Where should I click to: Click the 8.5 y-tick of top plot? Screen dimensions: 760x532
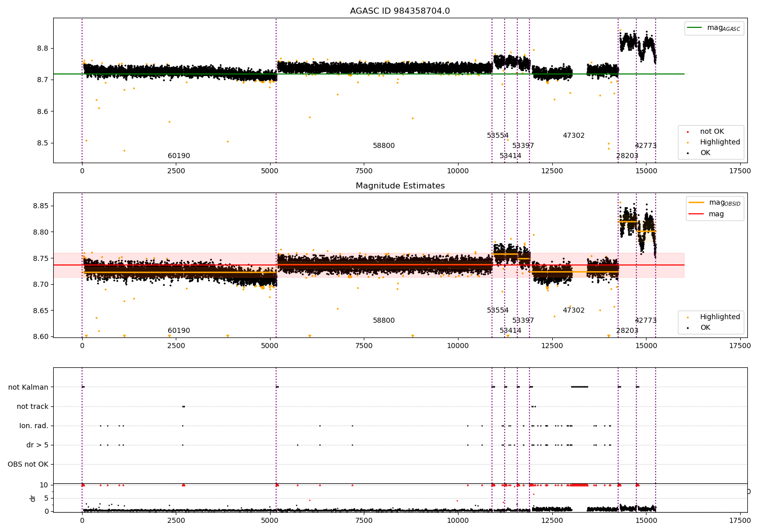[43, 143]
